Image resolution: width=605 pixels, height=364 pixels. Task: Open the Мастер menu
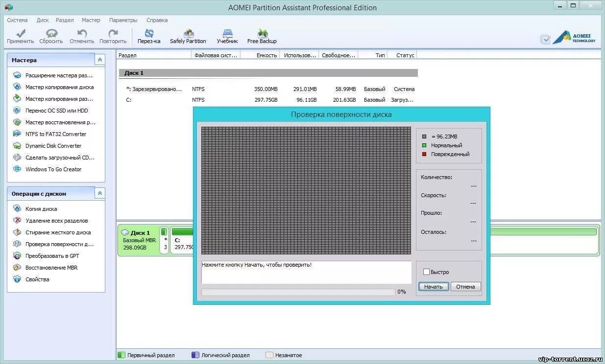coord(91,20)
